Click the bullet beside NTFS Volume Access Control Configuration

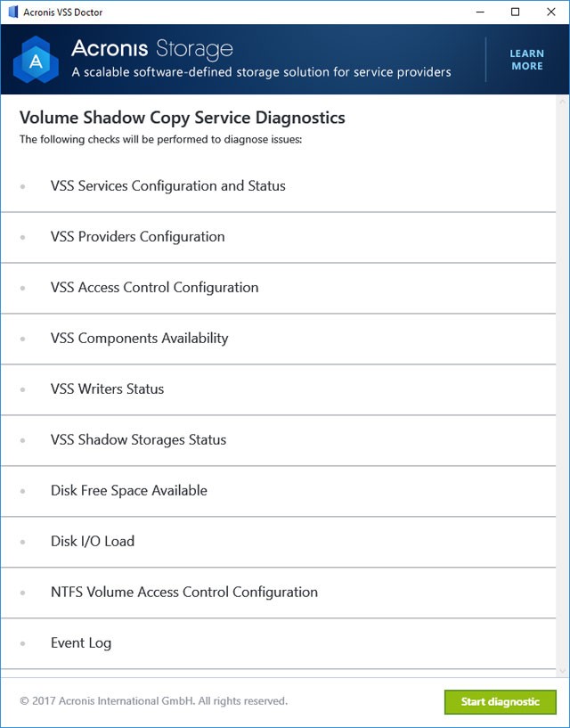(x=22, y=593)
